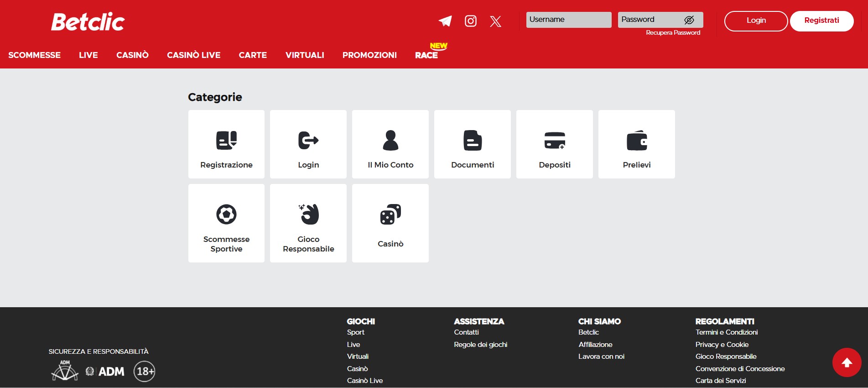Image resolution: width=868 pixels, height=388 pixels.
Task: Open the Scommesse Sportive category
Action: click(226, 223)
